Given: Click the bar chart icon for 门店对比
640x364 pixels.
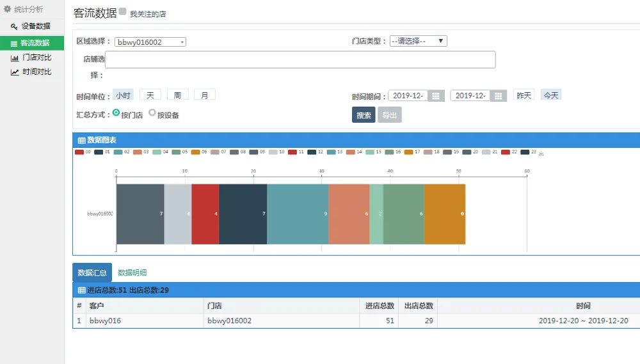Looking at the screenshot, I should pyautogui.click(x=15, y=58).
